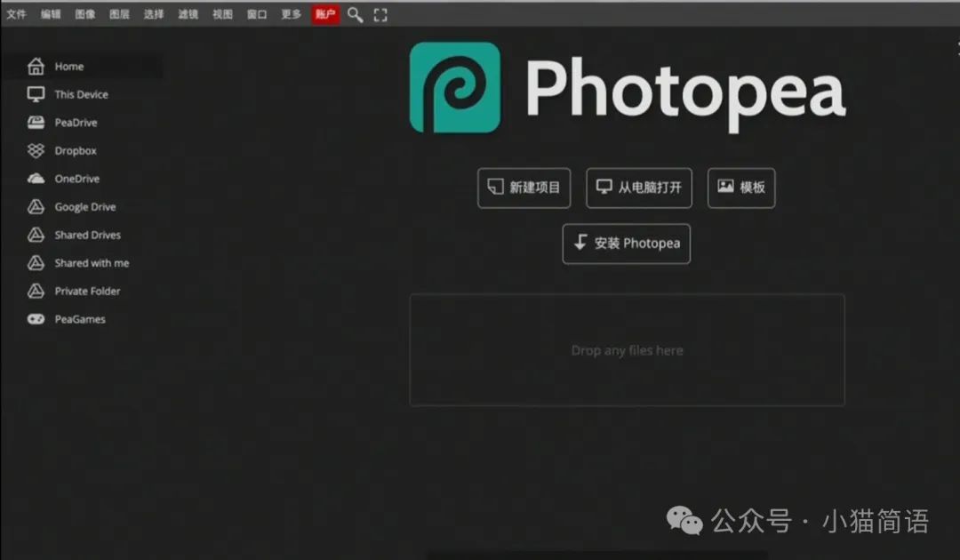Click the 新建项目 new project button

pos(524,188)
